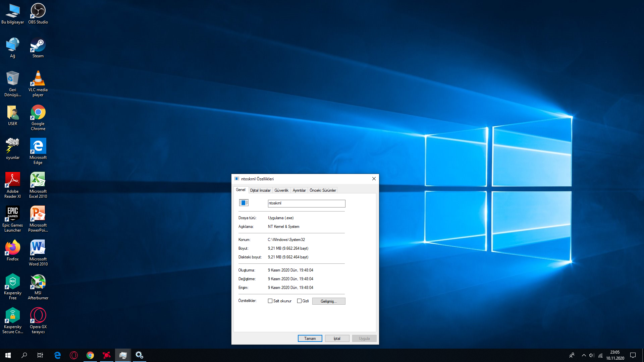Open the Güvenlik tab

[x=281, y=190]
